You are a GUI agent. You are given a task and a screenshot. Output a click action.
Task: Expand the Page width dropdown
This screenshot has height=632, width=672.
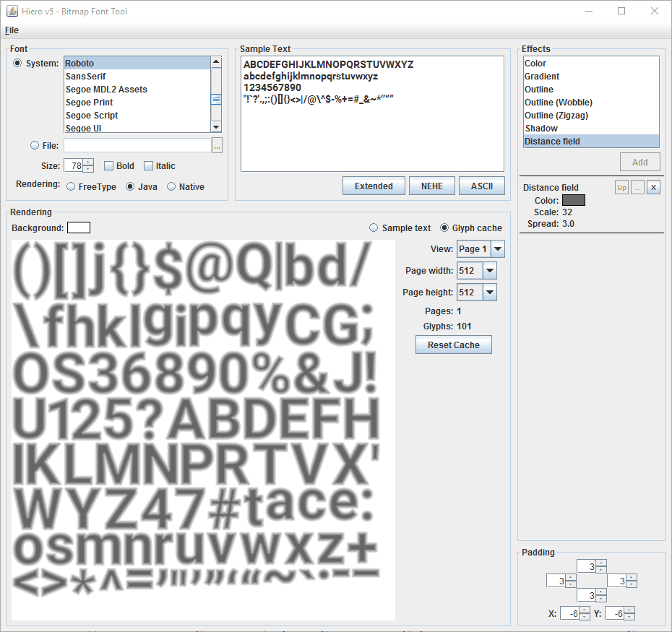[490, 271]
